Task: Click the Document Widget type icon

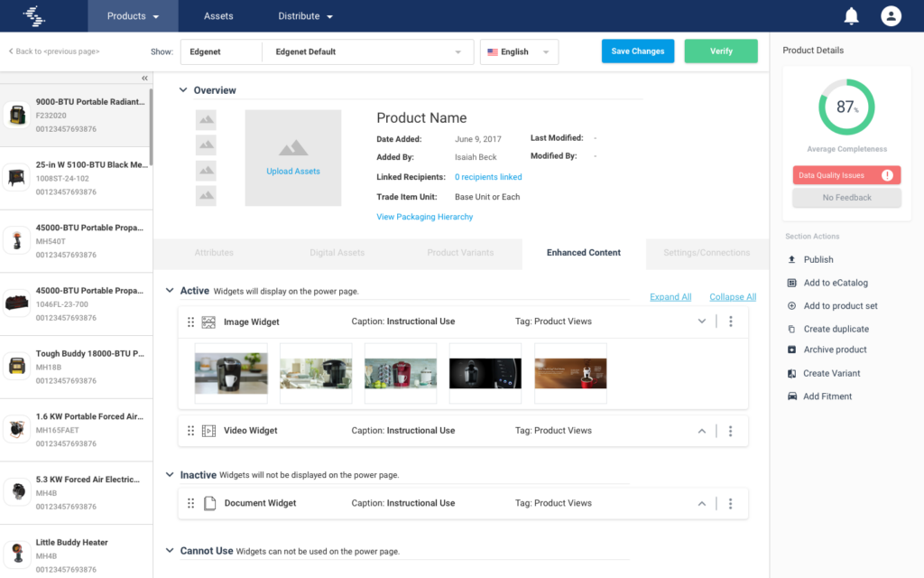Action: (209, 503)
